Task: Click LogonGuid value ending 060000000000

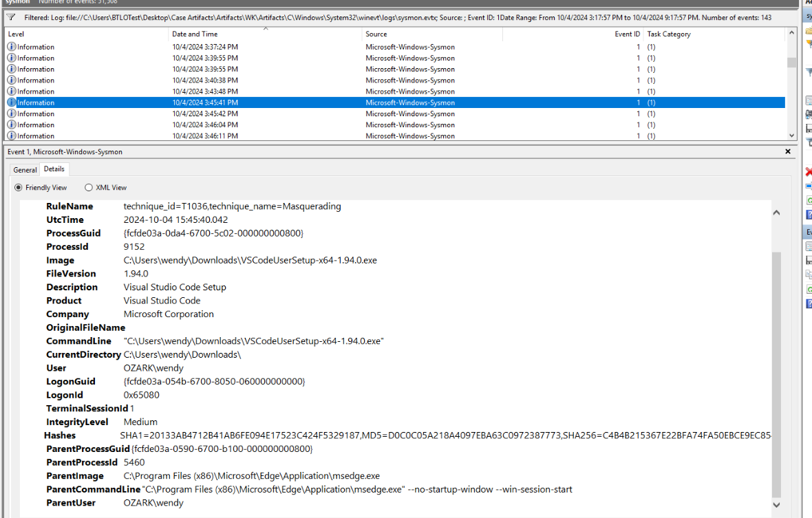Action: [x=214, y=381]
